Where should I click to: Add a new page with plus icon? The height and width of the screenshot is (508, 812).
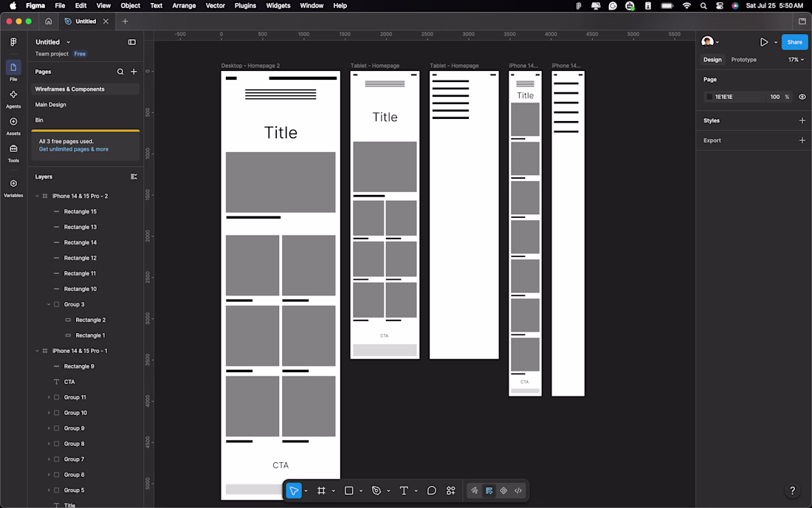tap(134, 72)
